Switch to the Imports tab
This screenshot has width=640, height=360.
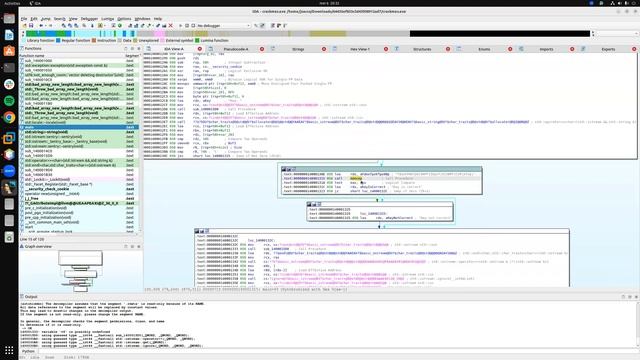pos(546,49)
